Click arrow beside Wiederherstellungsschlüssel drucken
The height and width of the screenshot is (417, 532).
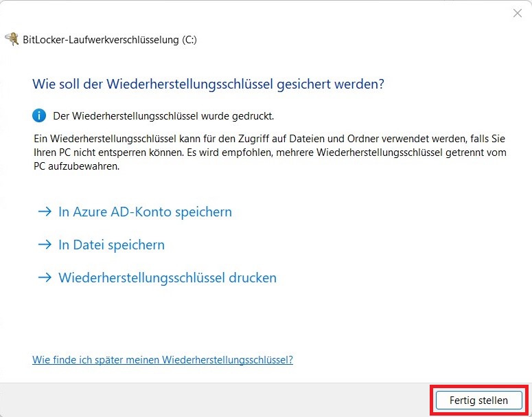(x=45, y=278)
